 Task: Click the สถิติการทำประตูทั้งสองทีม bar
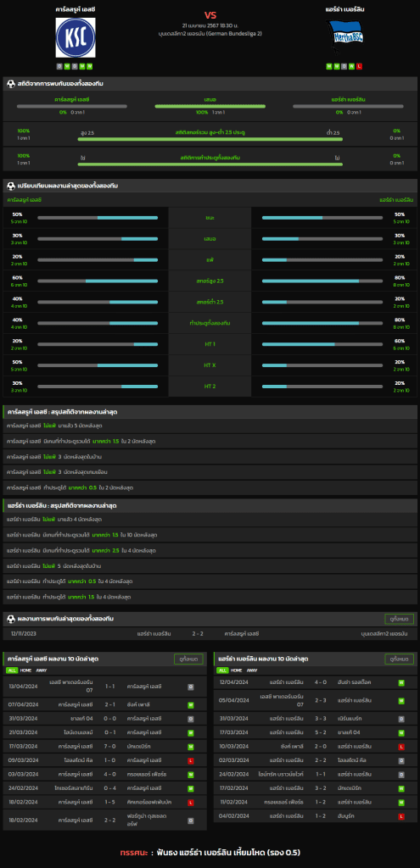(210, 164)
